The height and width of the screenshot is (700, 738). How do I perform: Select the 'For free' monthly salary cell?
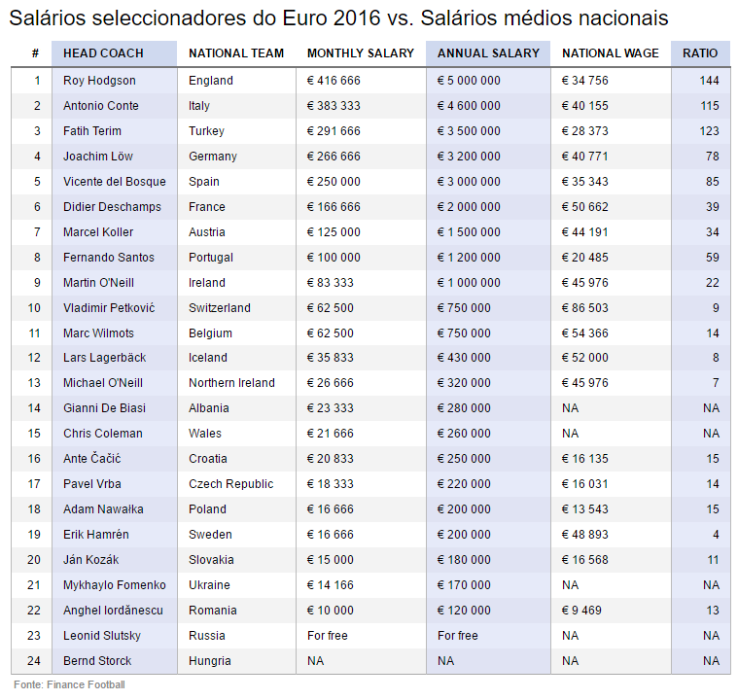(x=328, y=636)
